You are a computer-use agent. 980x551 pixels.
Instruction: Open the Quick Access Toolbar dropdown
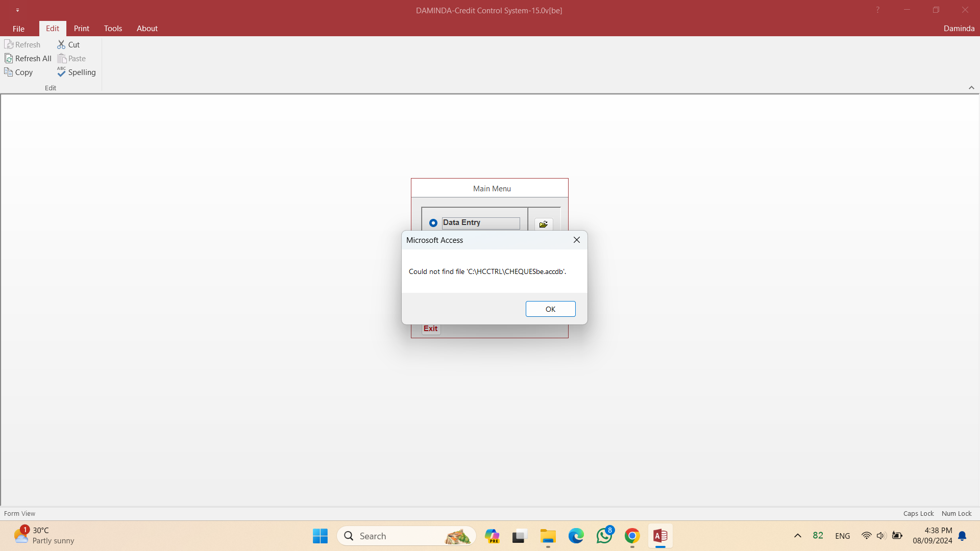tap(17, 10)
